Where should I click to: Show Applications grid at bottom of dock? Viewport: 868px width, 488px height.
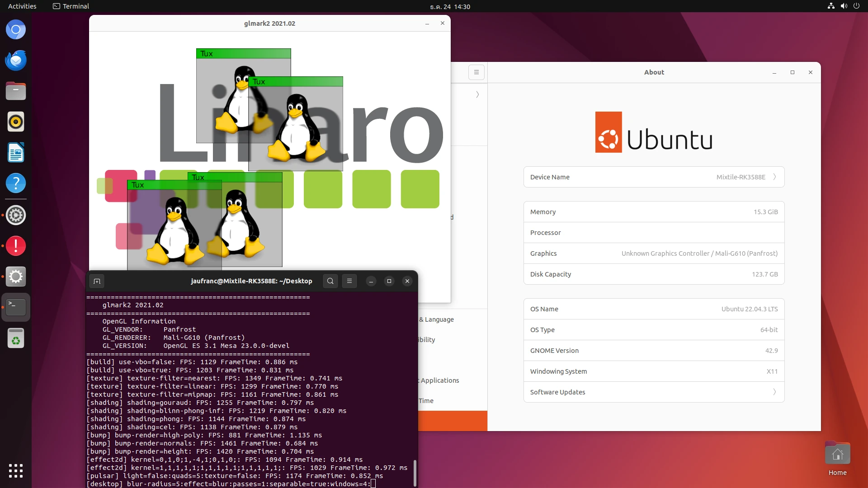click(16, 471)
